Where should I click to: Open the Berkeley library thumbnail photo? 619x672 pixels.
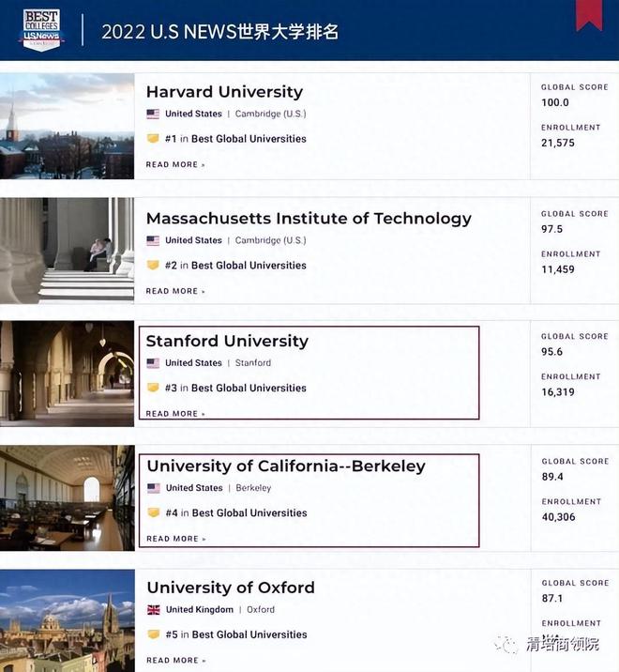click(x=67, y=497)
